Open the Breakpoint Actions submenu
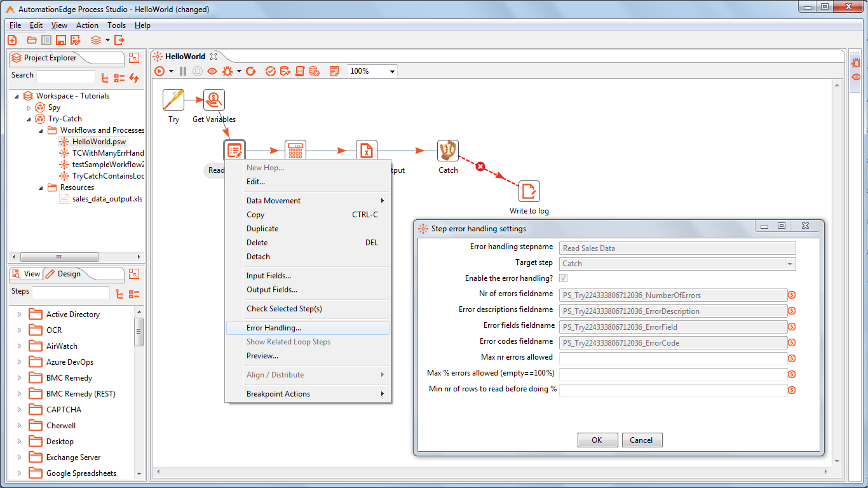The image size is (868, 488). point(308,394)
